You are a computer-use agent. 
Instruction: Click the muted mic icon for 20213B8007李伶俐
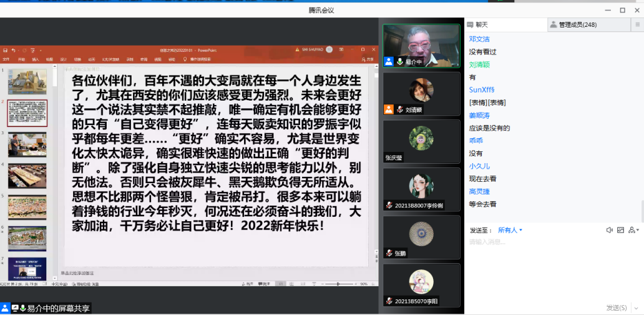pyautogui.click(x=389, y=206)
